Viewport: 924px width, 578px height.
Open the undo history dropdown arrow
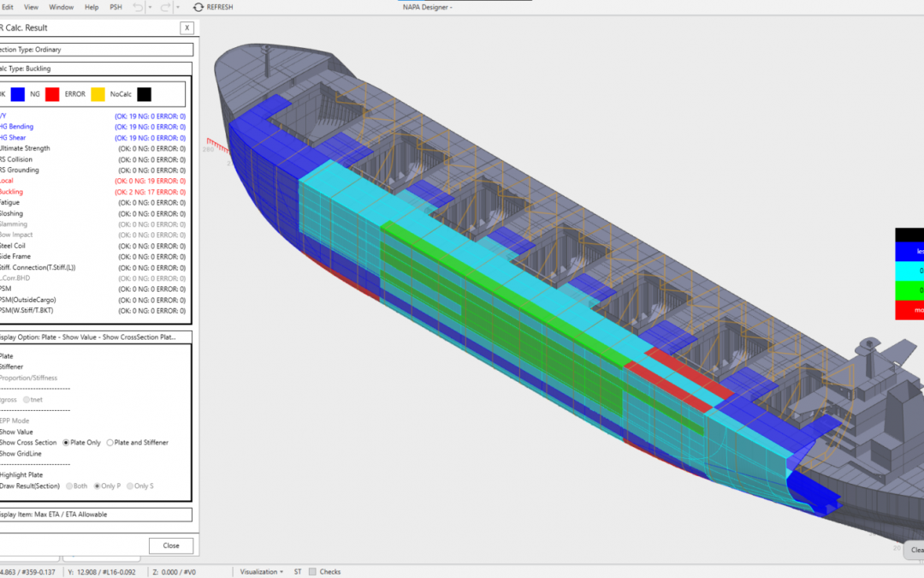point(151,7)
